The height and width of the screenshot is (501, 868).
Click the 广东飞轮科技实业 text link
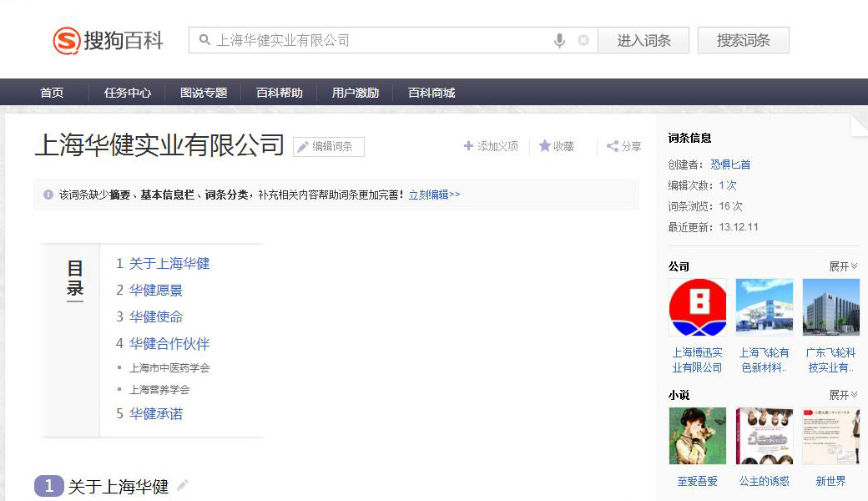pyautogui.click(x=831, y=360)
